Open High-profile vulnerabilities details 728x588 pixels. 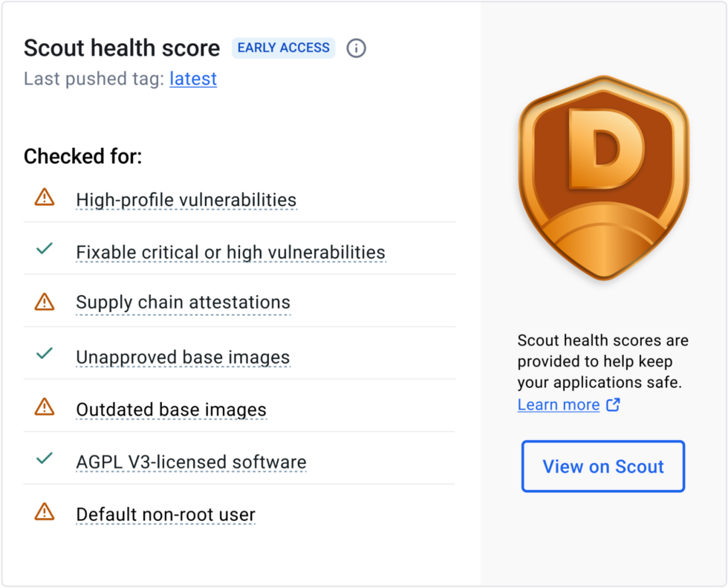point(186,199)
